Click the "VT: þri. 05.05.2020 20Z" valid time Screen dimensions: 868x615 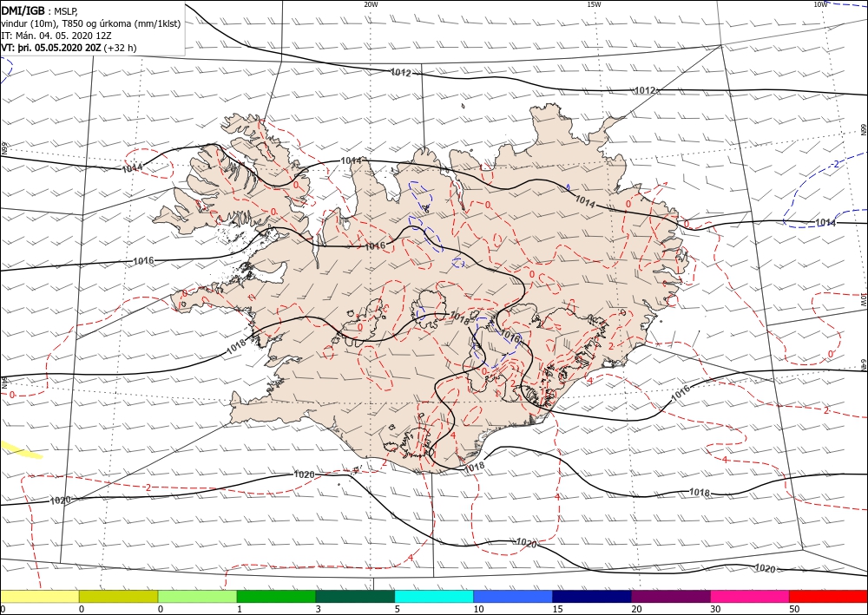click(51, 47)
